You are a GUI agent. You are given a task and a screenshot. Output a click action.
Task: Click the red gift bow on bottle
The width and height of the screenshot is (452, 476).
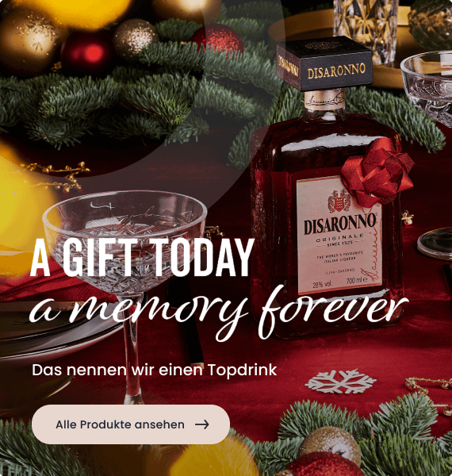pyautogui.click(x=377, y=172)
